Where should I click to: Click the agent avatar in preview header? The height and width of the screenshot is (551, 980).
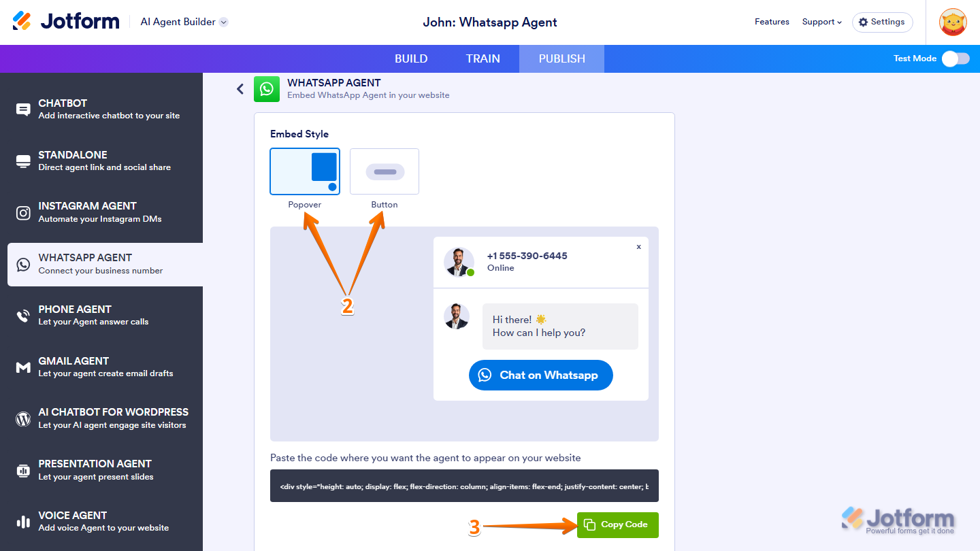tap(459, 262)
